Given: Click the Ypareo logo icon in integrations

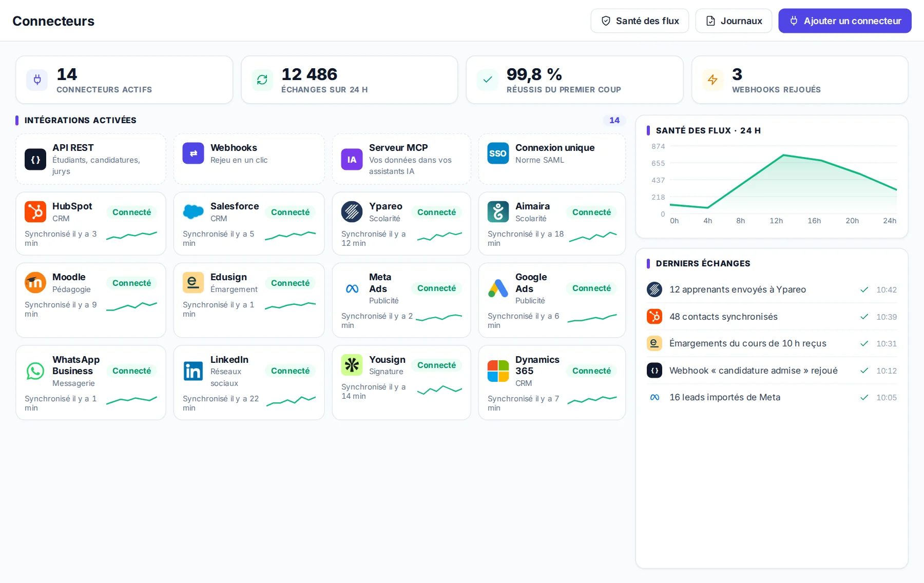Looking at the screenshot, I should pos(352,211).
